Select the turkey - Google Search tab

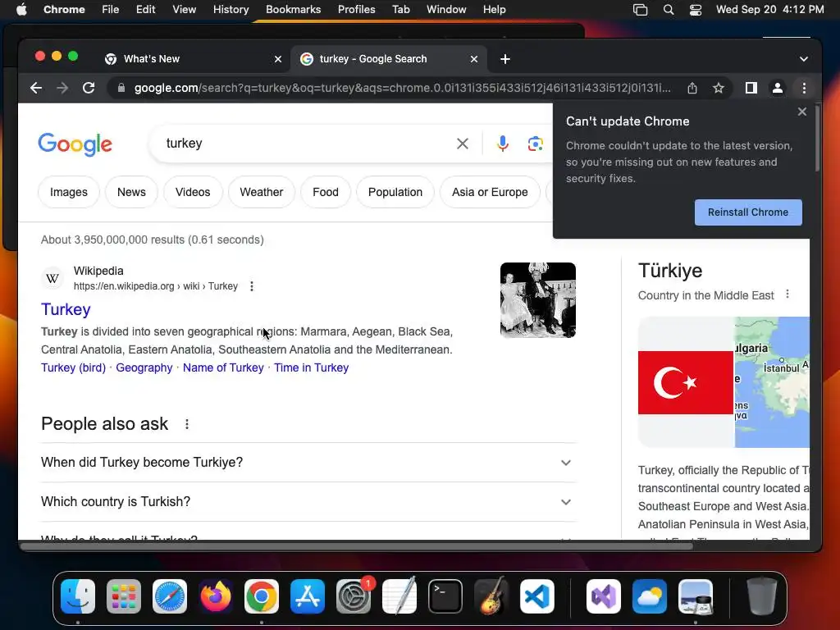click(388, 59)
